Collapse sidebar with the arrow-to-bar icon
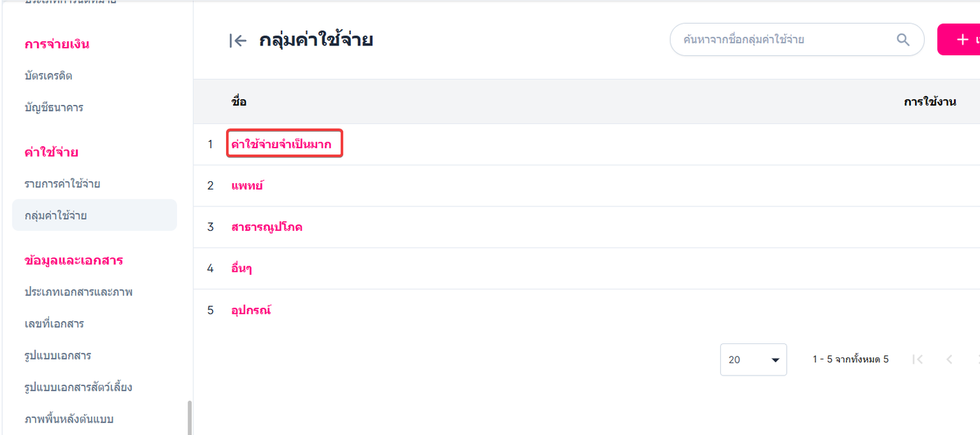This screenshot has width=980, height=435. point(238,41)
